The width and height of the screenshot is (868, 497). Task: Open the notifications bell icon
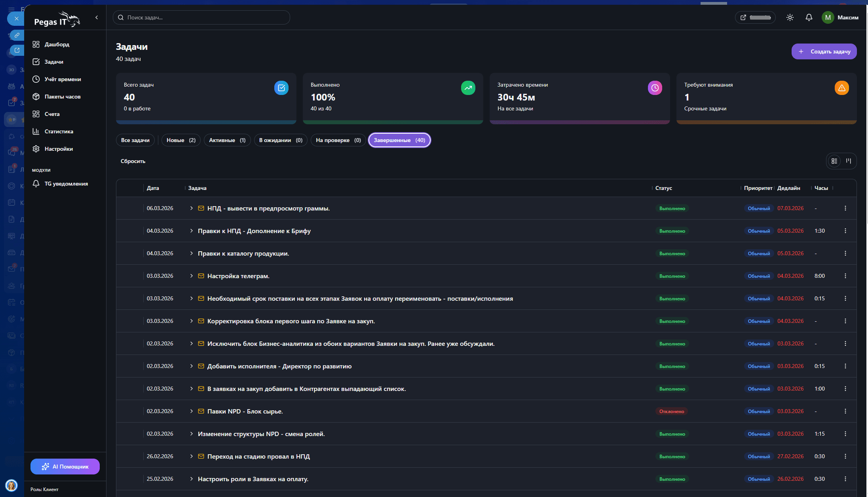coord(809,17)
